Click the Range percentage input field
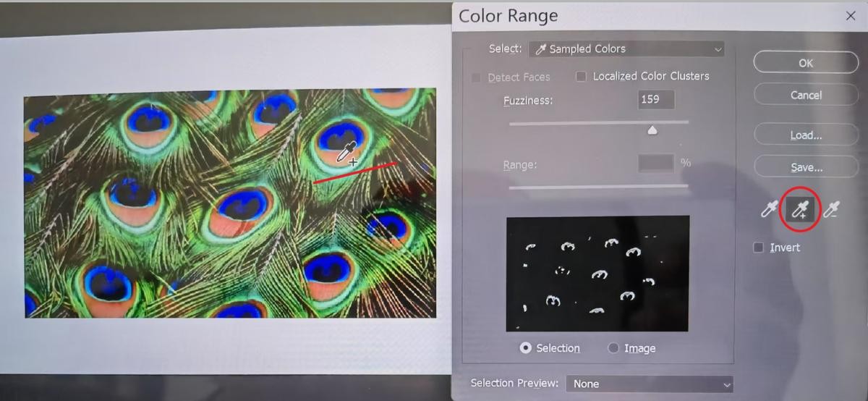Screen dimensions: 868x401 click(656, 164)
